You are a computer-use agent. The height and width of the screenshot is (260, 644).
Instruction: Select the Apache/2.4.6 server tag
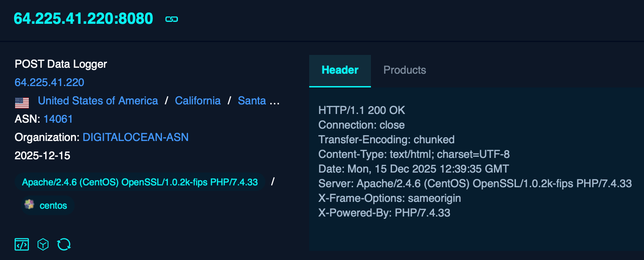tap(140, 182)
